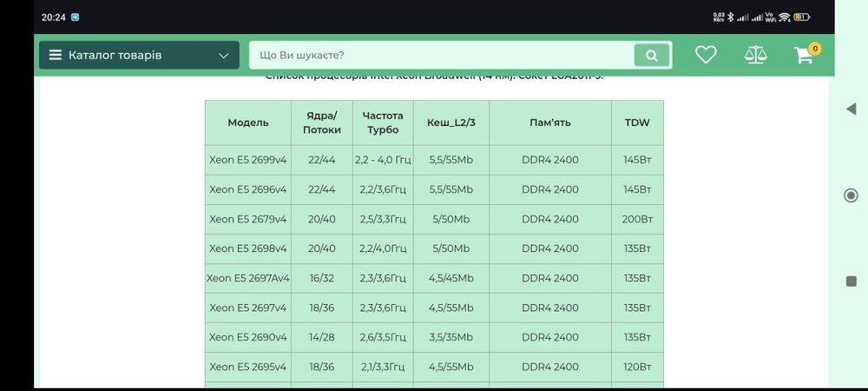868x391 pixels.
Task: Click the Xeon E5 2697v4 cell
Action: (248, 308)
